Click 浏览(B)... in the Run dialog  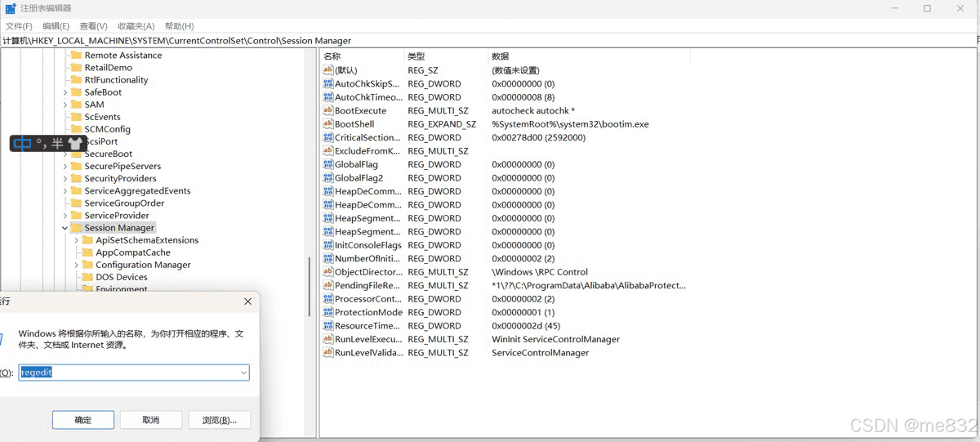pos(219,420)
